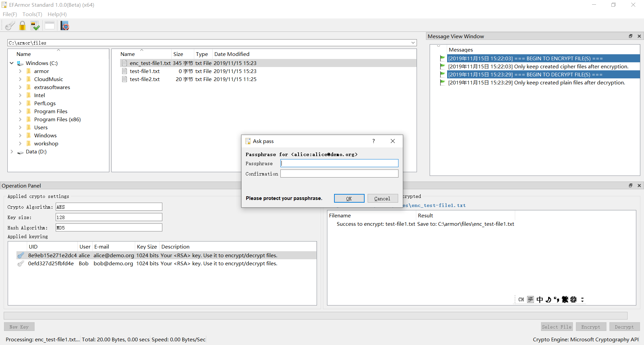The height and width of the screenshot is (345, 644).
Task: Open the Tools(T) menu
Action: pyautogui.click(x=32, y=14)
